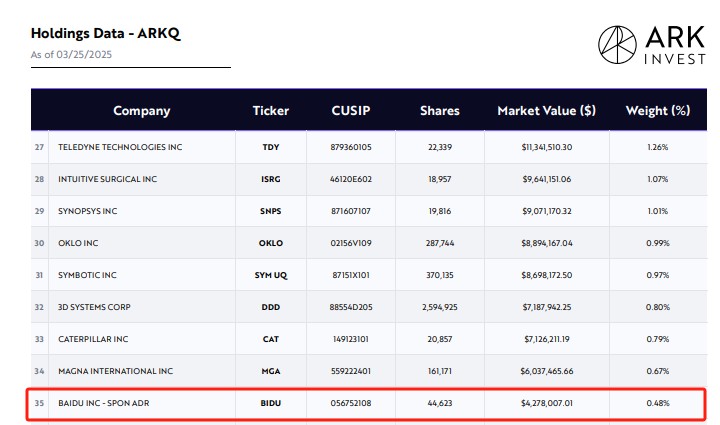Select the CAT ticker cell
720x425 pixels.
[x=270, y=339]
